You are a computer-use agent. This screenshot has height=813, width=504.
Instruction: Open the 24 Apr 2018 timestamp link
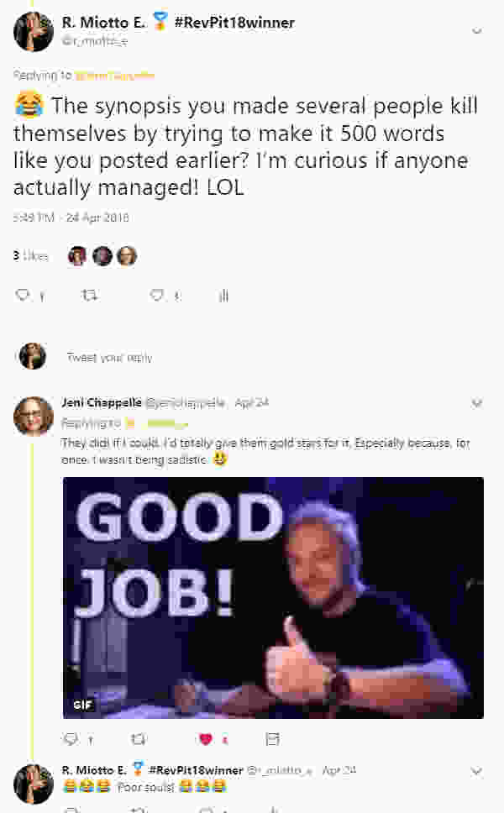(97, 218)
